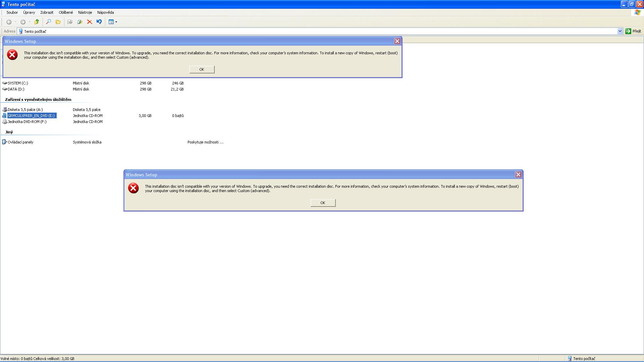
Task: Select the SYSTEM (C:) drive
Action: coord(18,83)
